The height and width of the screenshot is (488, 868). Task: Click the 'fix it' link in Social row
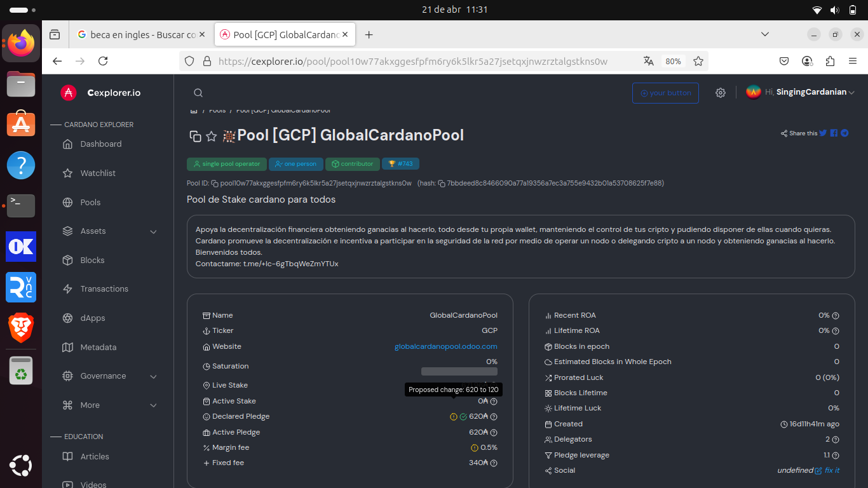point(832,471)
